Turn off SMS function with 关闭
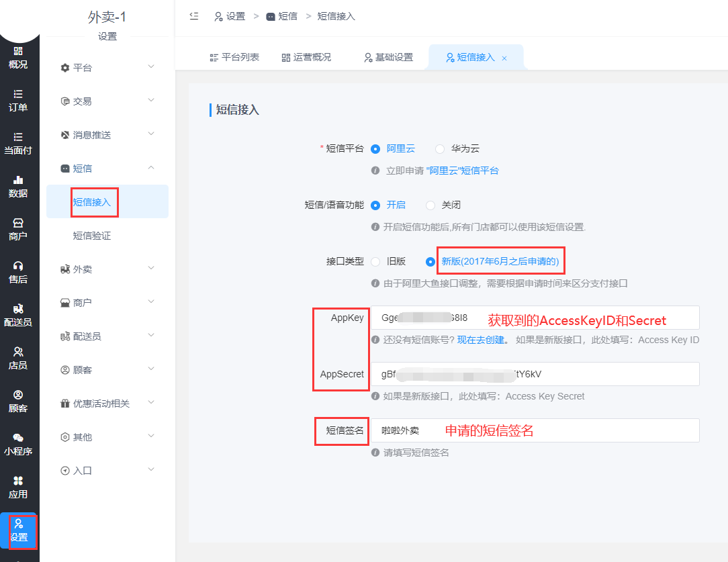The height and width of the screenshot is (562, 728). tap(430, 205)
